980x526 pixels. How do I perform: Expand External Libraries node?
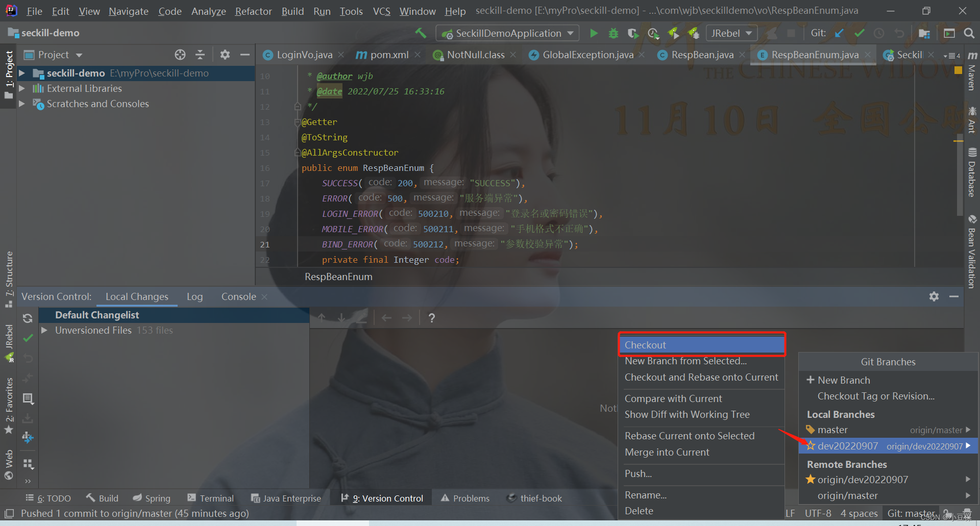tap(22, 89)
